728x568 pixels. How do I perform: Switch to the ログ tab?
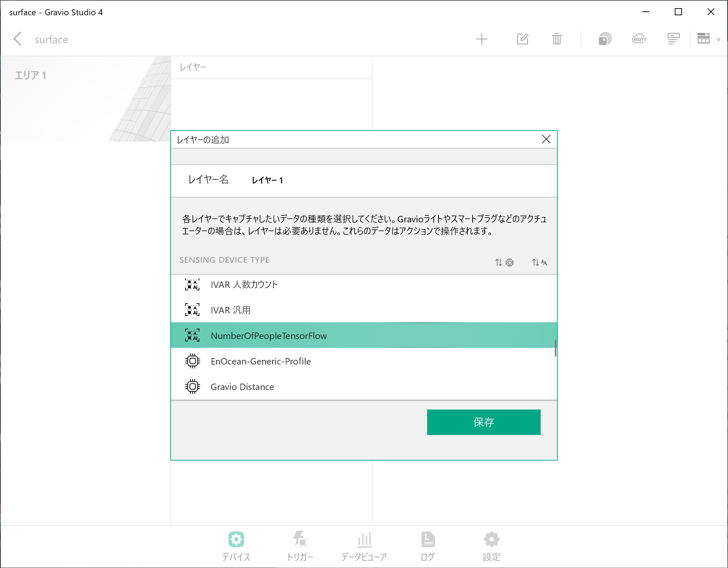428,546
